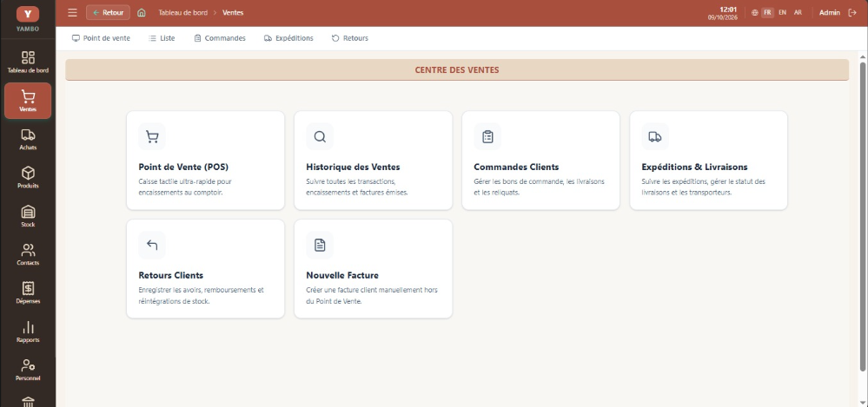Open Expéditions & Livraisons title

pos(694,167)
